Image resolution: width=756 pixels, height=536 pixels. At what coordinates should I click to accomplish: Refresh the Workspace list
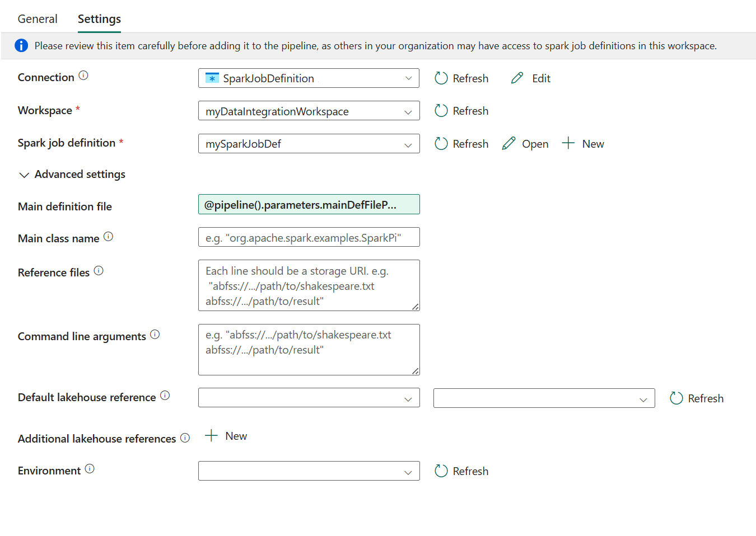pos(461,111)
